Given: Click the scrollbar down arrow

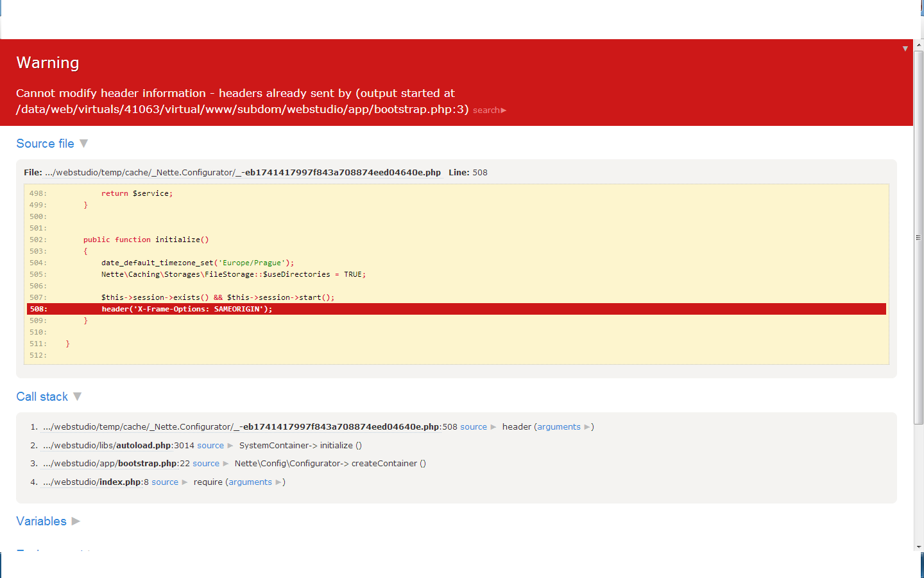Looking at the screenshot, I should tap(918, 547).
